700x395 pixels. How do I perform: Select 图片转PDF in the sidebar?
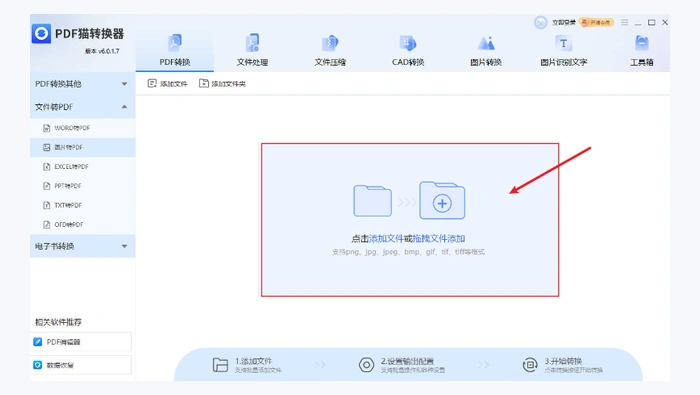pyautogui.click(x=83, y=147)
